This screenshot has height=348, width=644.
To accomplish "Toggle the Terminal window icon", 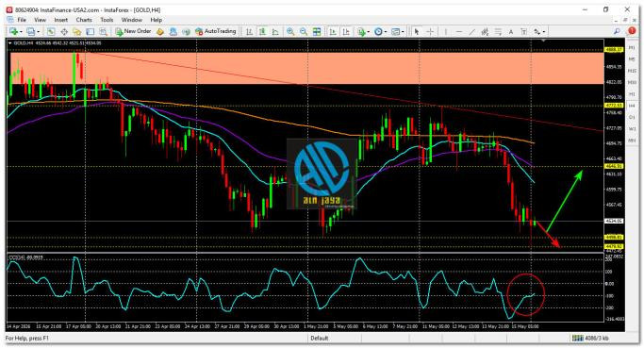I will (90, 32).
